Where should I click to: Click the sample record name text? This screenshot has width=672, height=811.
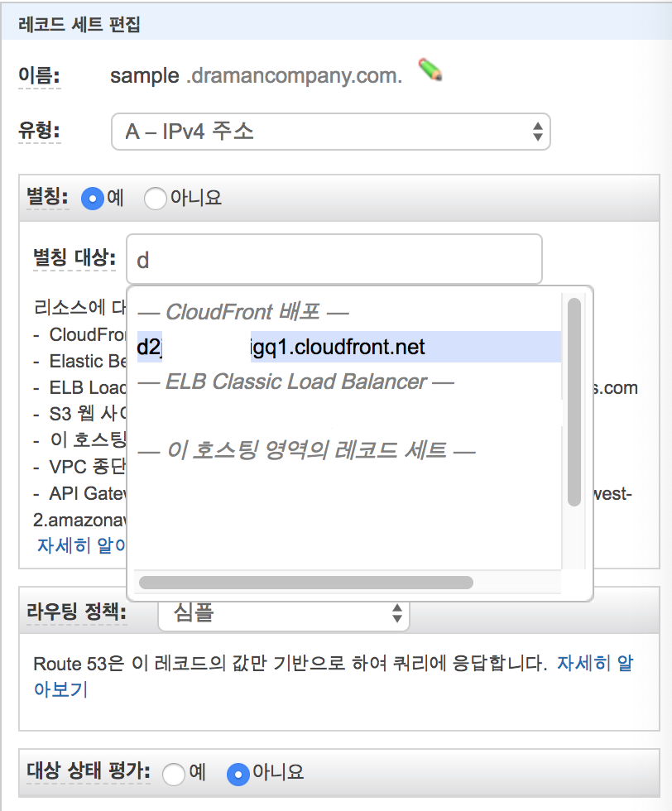click(x=144, y=76)
